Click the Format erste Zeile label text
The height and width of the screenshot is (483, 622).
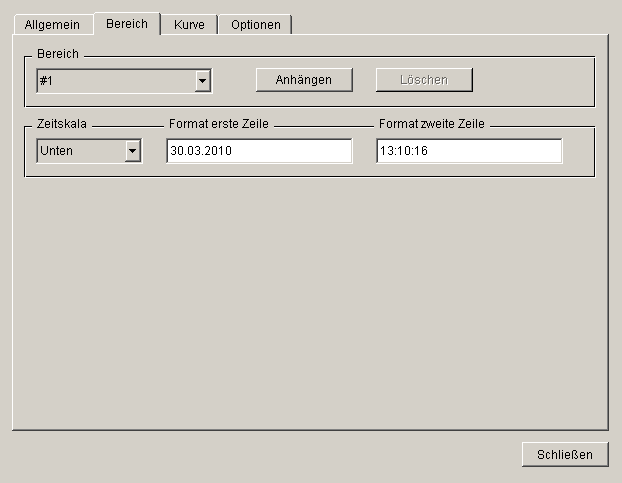pos(220,122)
